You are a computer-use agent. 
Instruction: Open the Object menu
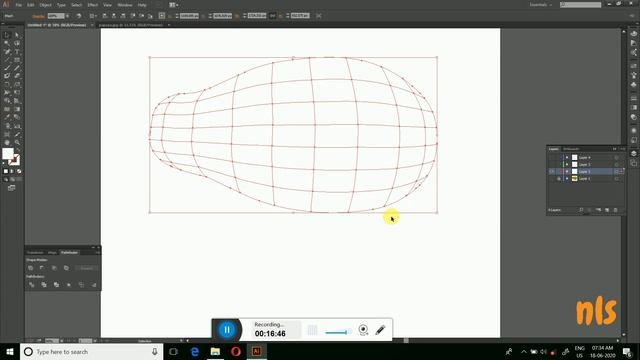coord(45,5)
